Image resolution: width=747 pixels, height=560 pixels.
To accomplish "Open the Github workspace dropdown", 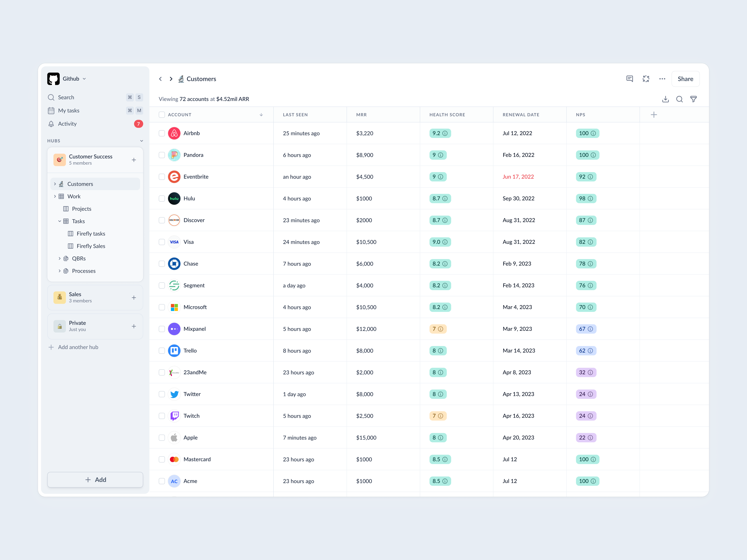I will coord(84,79).
